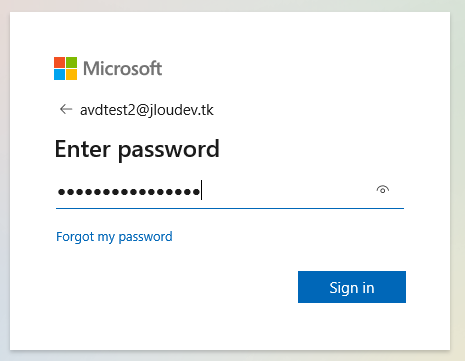The height and width of the screenshot is (361, 465).
Task: Place the caret at the end of the password dots
Action: [201, 192]
